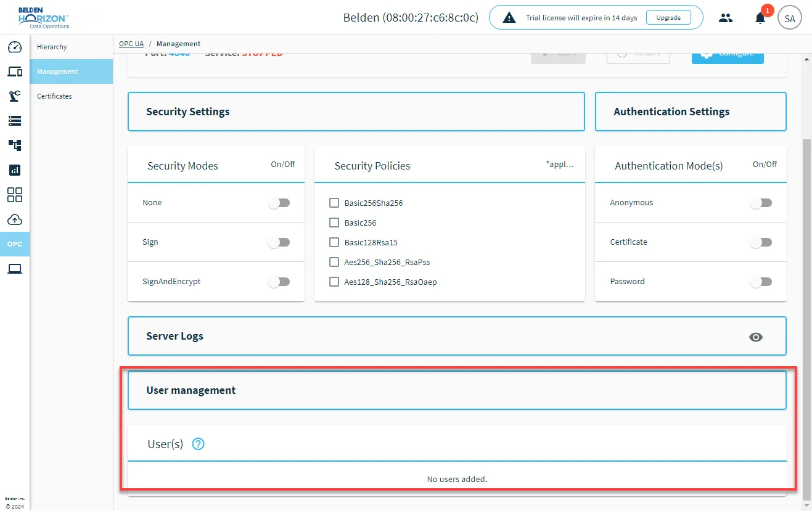Viewport: 812px width, 511px height.
Task: Enable Certificate authentication mode
Action: point(761,242)
